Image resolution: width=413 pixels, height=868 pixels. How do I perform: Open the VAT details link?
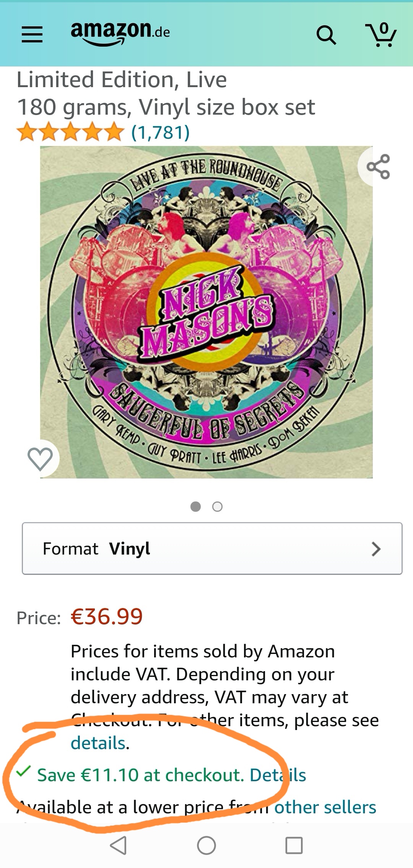point(98,743)
